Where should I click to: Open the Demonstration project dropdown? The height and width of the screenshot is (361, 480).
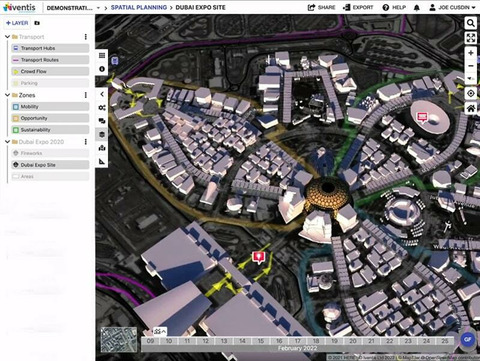(x=73, y=8)
